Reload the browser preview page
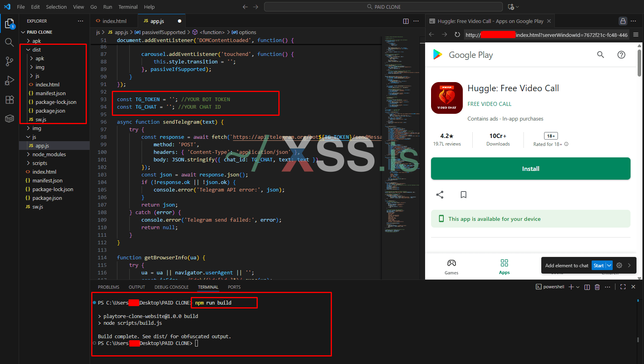Screen dimensions: 644x364 tap(457, 34)
